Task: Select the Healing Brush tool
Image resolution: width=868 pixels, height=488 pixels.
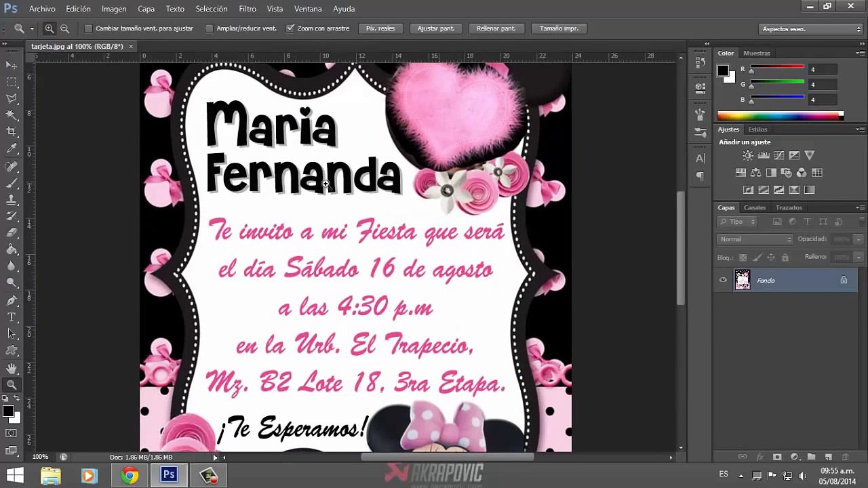Action: point(12,167)
